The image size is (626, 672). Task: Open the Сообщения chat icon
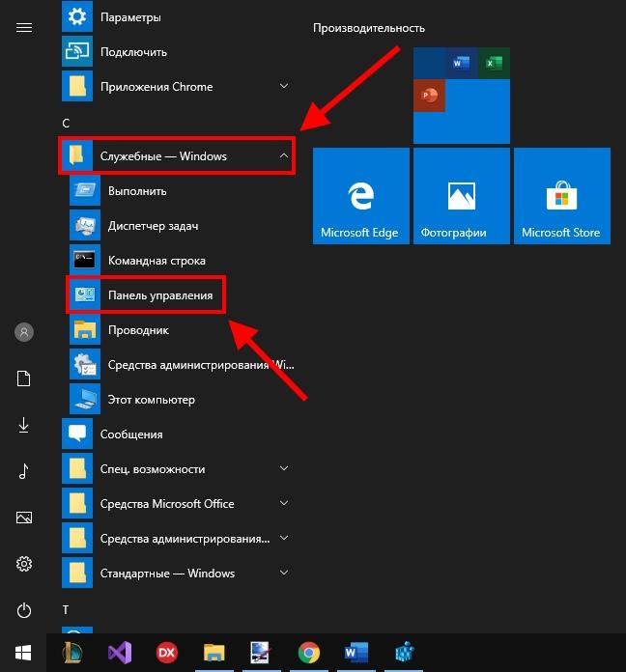77,434
